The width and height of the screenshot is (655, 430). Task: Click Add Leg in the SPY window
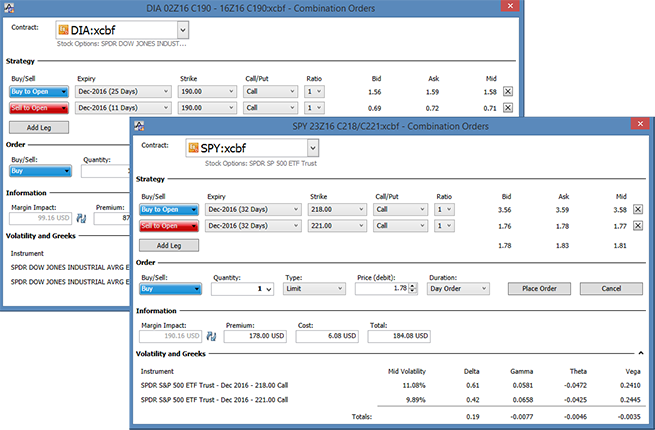pyautogui.click(x=169, y=245)
